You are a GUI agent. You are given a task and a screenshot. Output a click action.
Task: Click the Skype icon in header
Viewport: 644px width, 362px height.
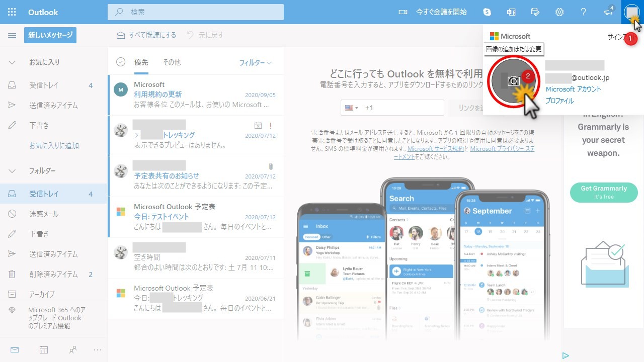(x=487, y=12)
